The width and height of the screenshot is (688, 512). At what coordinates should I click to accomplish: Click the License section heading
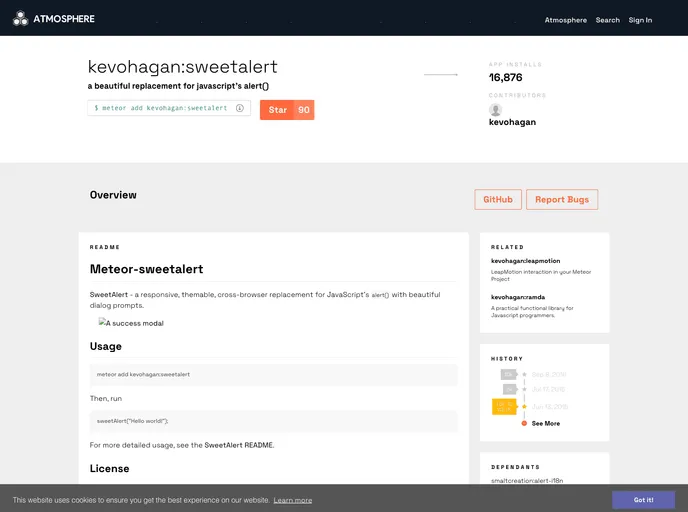(109, 469)
